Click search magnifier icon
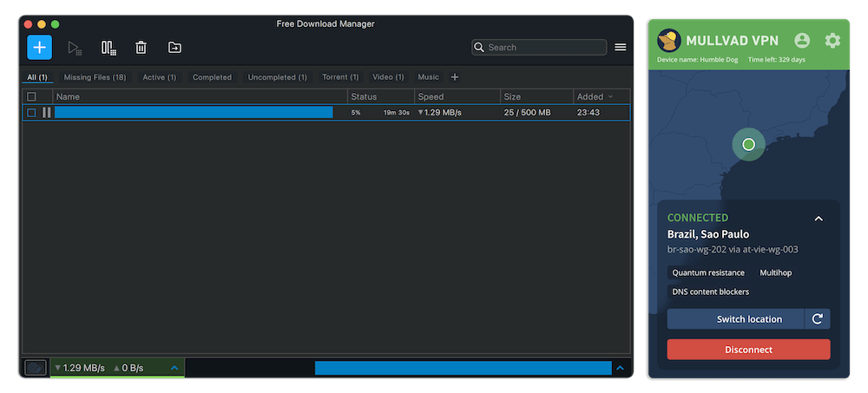Image resolution: width=868 pixels, height=393 pixels. pos(479,48)
